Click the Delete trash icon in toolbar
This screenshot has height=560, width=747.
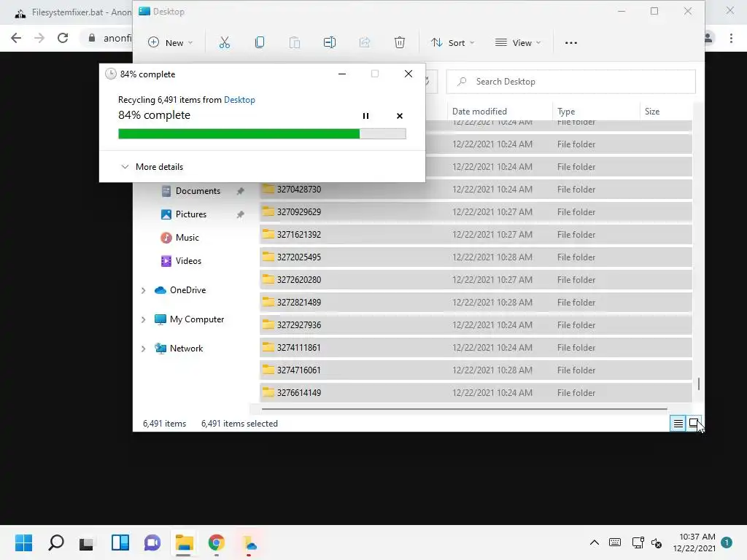400,42
